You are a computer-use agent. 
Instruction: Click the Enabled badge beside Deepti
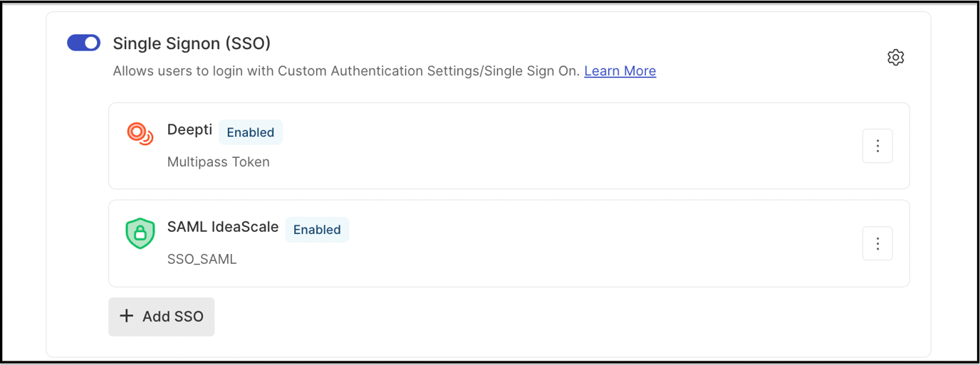click(x=251, y=132)
